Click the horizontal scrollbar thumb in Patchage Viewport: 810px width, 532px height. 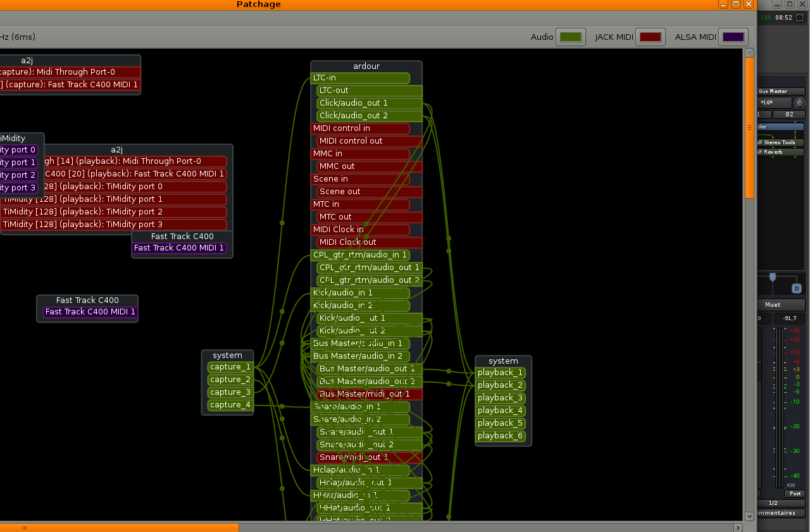pos(119,528)
